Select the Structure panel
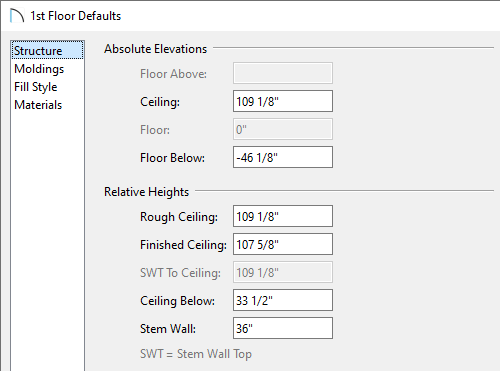 point(47,51)
